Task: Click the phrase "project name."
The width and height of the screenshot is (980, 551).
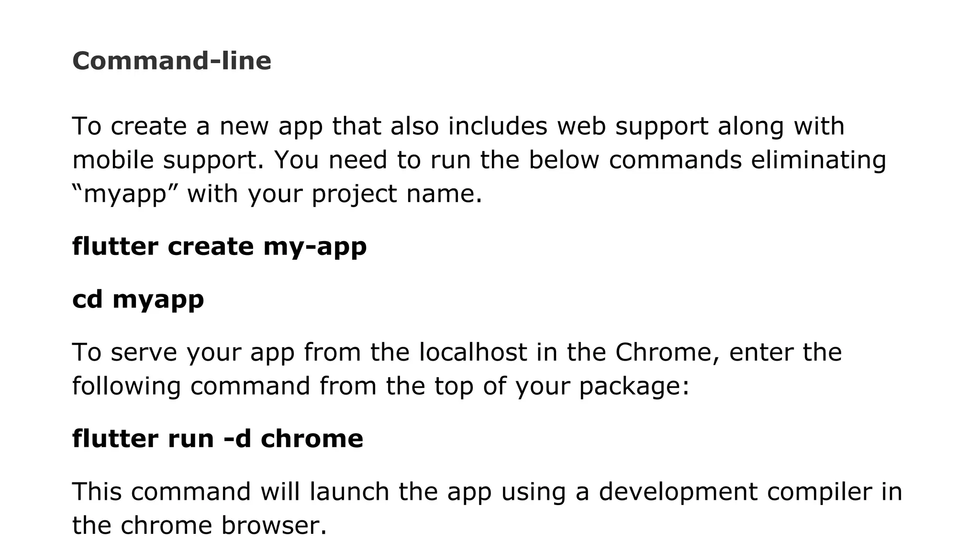Action: pos(397,195)
